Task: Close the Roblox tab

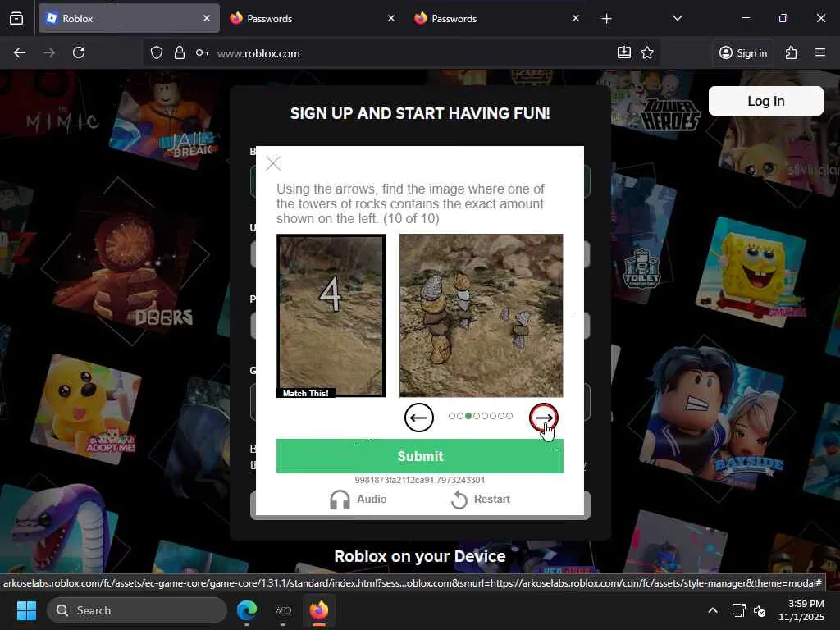Action: pos(207,18)
